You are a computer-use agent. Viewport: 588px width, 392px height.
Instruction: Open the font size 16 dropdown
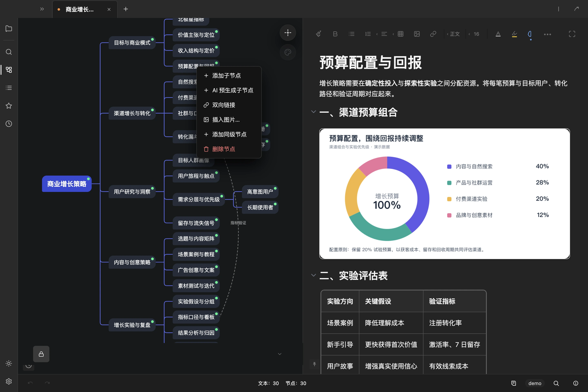pos(474,34)
